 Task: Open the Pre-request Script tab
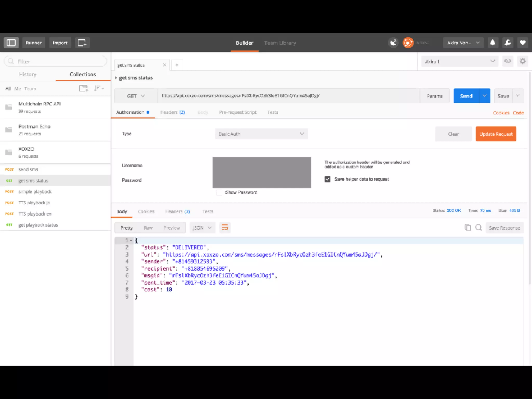(x=237, y=112)
